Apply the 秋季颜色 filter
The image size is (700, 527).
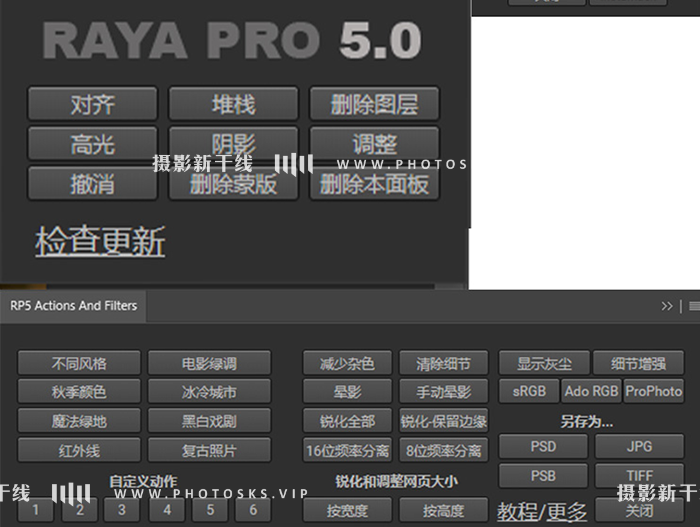(79, 392)
